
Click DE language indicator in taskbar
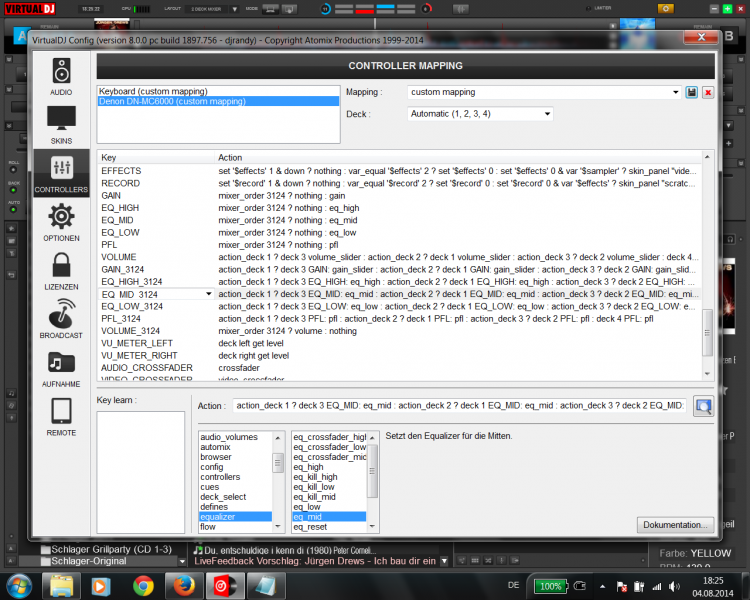tap(513, 585)
